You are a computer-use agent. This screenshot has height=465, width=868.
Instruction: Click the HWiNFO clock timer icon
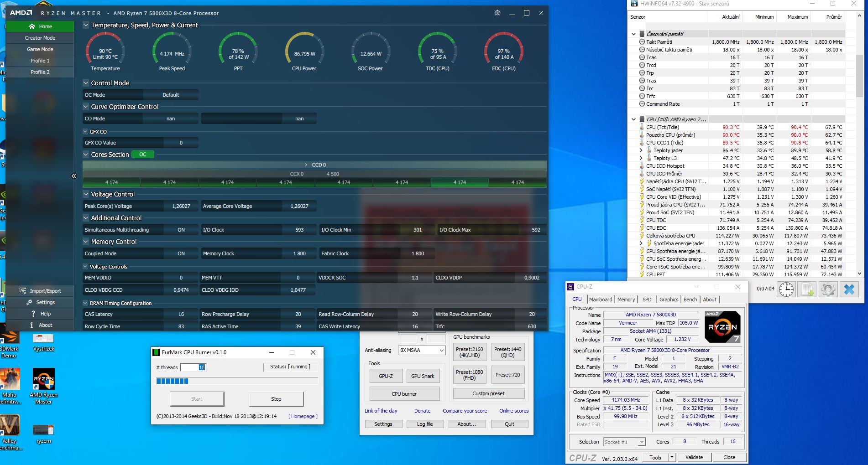[786, 289]
